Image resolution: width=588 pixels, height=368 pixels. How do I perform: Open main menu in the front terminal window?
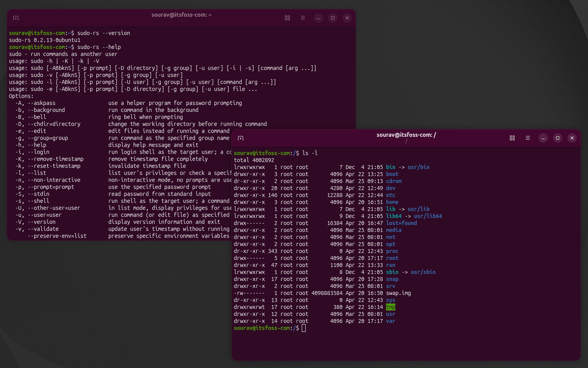tap(528, 138)
